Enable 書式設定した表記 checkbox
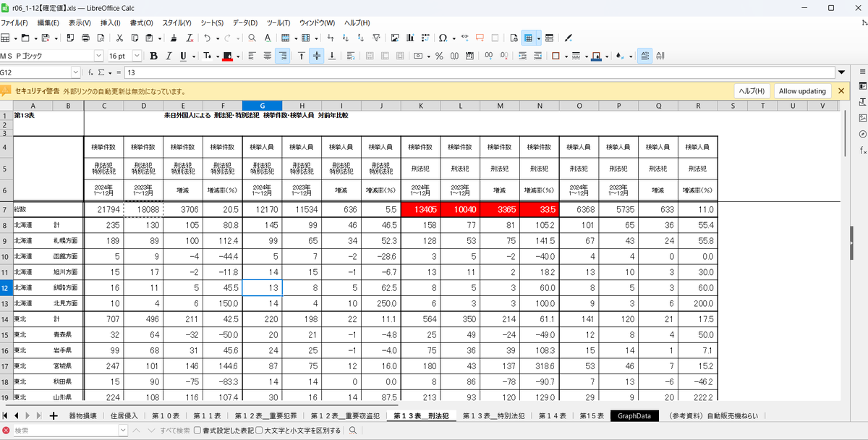This screenshot has width=868, height=440. click(x=197, y=430)
